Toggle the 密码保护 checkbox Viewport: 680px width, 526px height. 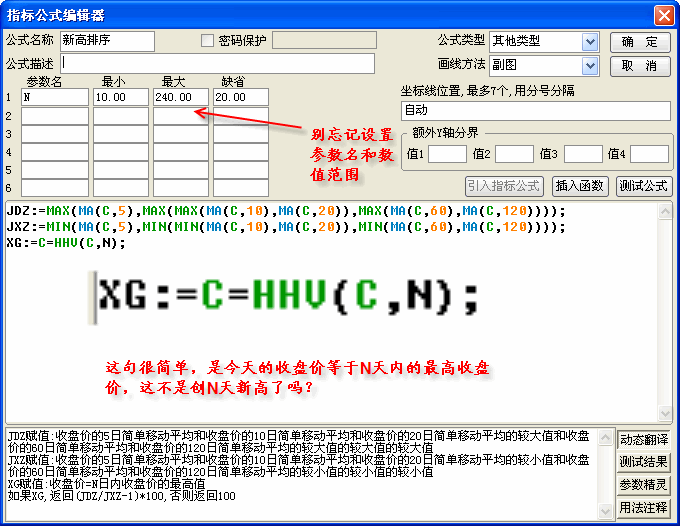coord(207,40)
